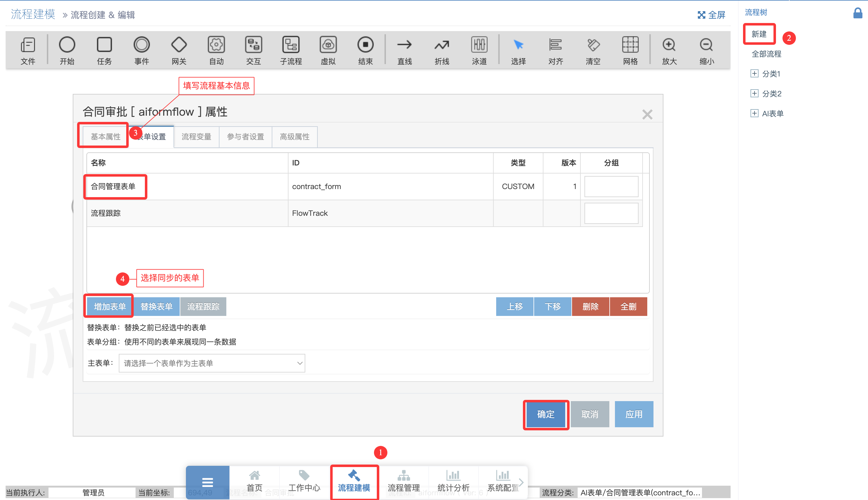Select the 虚拟 virtual node tool
Image resolution: width=868 pixels, height=500 pixels.
tap(328, 51)
